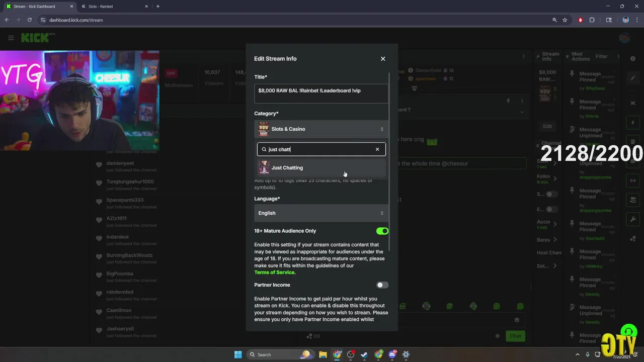Clear the category search text

[x=377, y=149]
